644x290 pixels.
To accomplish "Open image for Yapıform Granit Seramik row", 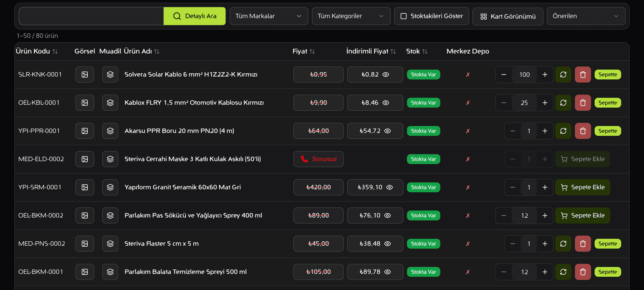I will (x=85, y=187).
